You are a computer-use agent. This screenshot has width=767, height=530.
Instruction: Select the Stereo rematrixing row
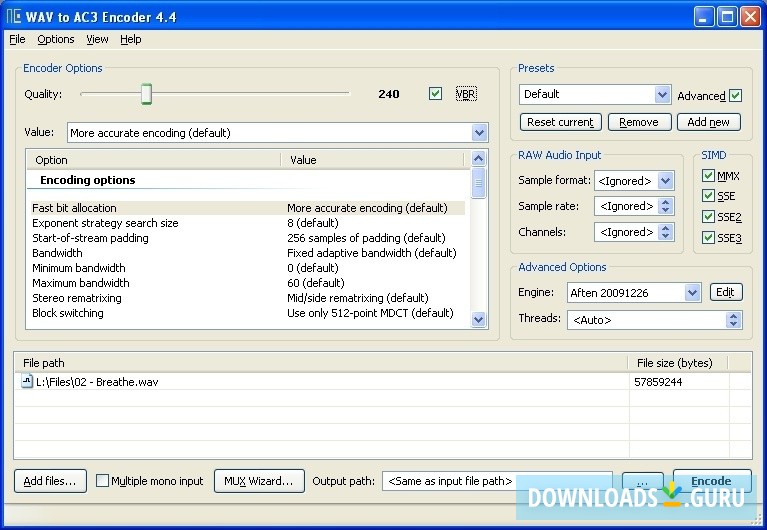(248, 298)
